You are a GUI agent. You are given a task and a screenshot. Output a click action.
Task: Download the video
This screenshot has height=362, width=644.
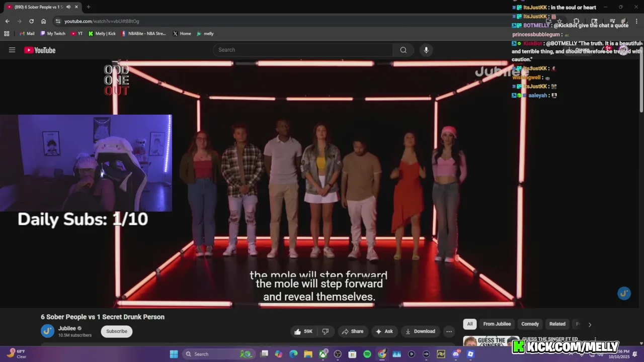[x=420, y=331]
